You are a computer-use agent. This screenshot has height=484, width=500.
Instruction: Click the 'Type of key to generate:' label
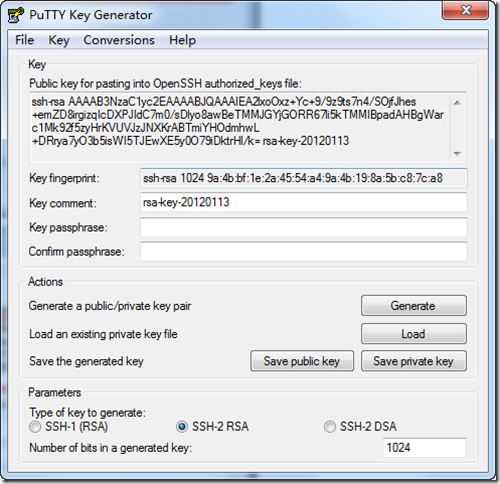[x=87, y=413]
